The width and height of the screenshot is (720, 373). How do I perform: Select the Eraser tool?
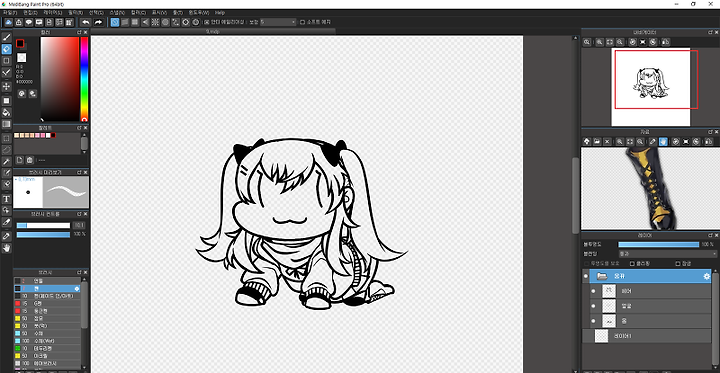6,49
